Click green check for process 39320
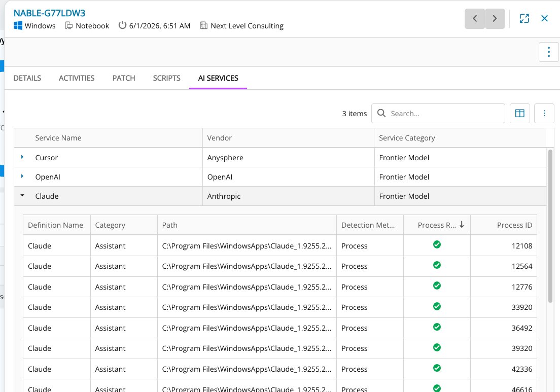The height and width of the screenshot is (392, 560). [x=437, y=347]
